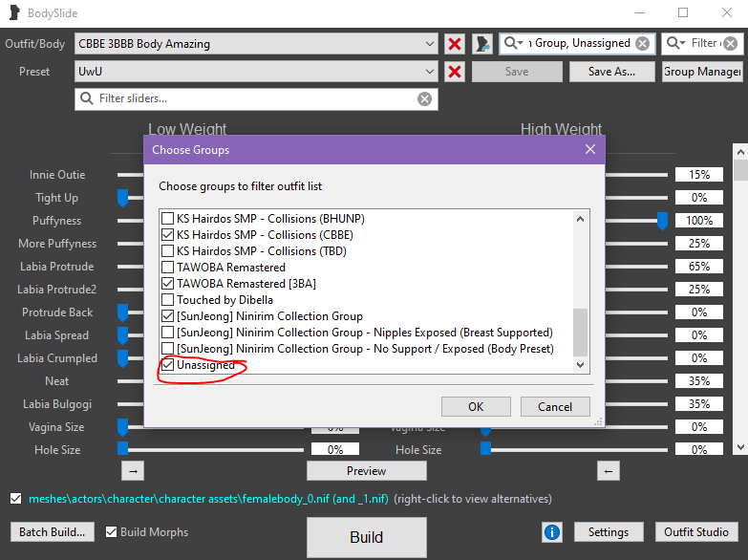Check Ninirim Nipples Exposed (Breast Supported) group
Viewport: 748px width, 560px height.
167,333
